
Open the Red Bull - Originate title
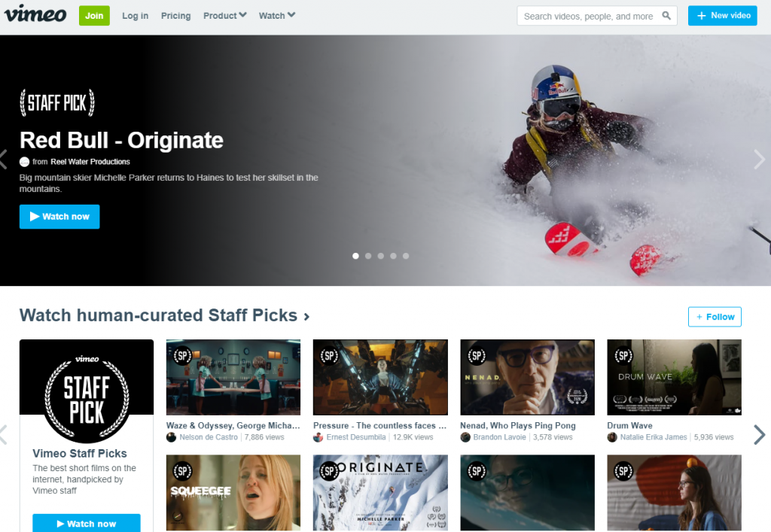coord(121,141)
